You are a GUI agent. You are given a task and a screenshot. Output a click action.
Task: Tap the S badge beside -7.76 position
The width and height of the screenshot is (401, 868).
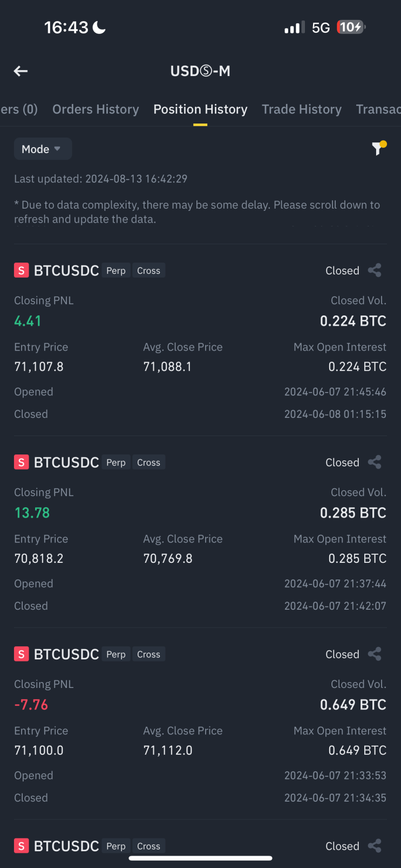click(x=21, y=655)
